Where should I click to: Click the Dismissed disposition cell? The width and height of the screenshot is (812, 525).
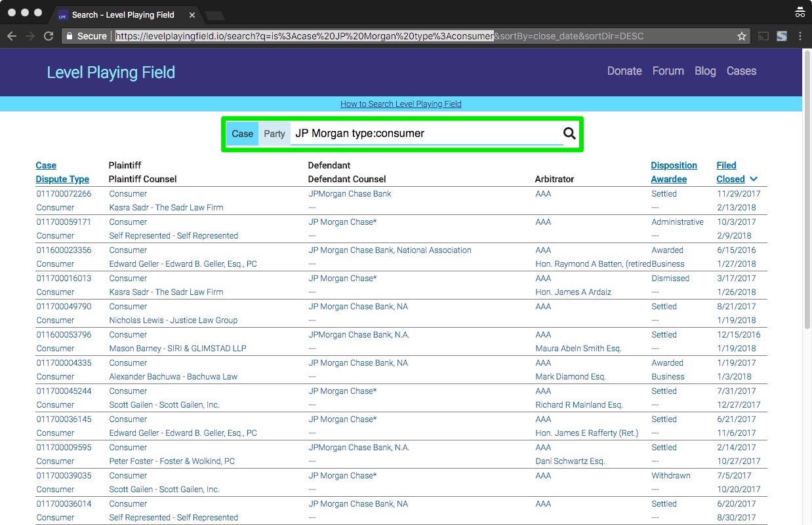click(x=670, y=279)
